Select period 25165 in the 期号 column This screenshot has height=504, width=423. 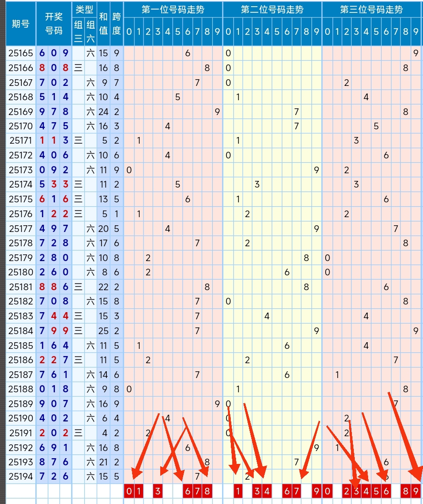[x=21, y=53]
